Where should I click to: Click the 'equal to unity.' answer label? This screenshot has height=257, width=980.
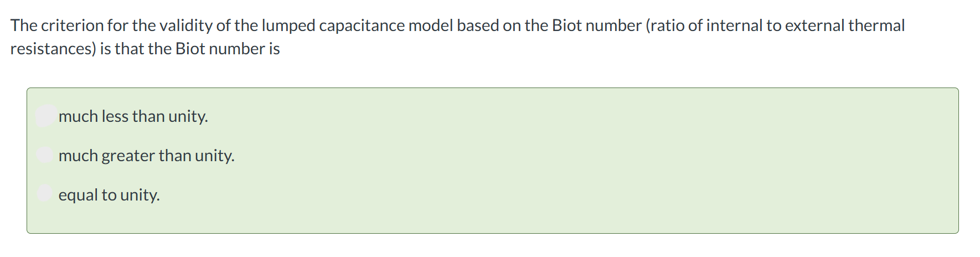coord(109,195)
